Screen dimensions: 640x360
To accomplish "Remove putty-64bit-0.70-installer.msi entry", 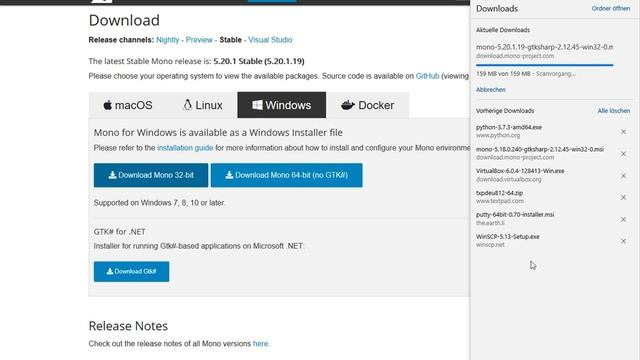I will point(623,219).
